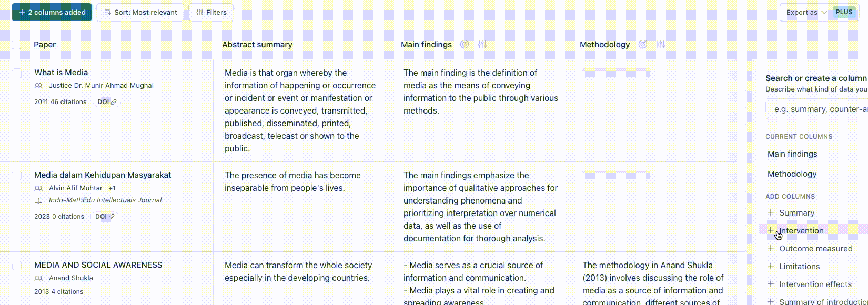Open the MEDIA AND SOCIAL AWARENESS paper title
This screenshot has height=305, width=868.
[98, 265]
